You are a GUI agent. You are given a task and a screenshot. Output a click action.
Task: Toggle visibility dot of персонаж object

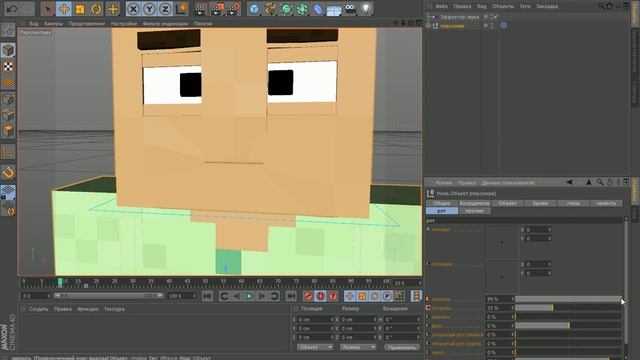point(486,24)
